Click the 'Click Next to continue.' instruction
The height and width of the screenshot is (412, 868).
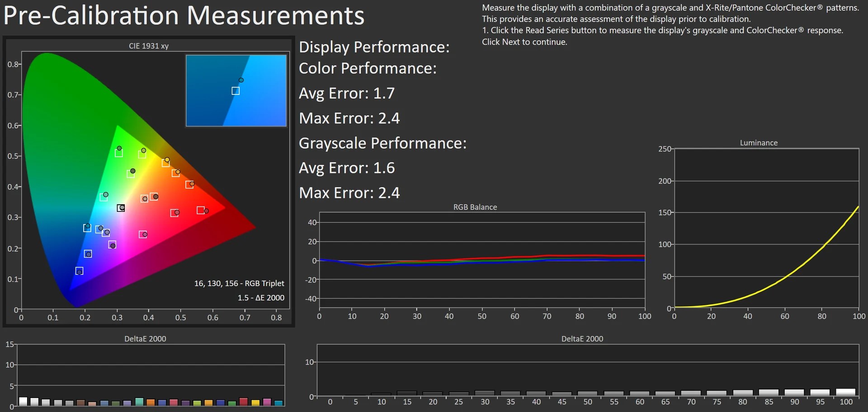(524, 42)
